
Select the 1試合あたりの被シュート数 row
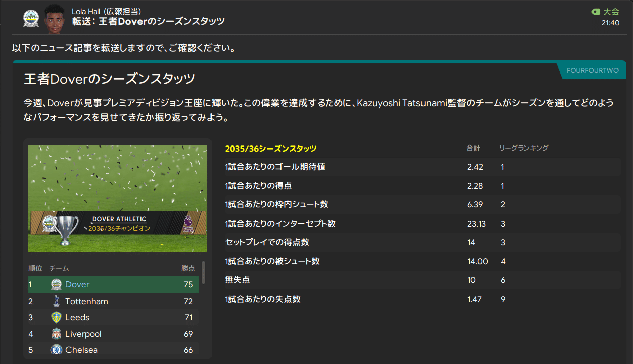tap(422, 261)
